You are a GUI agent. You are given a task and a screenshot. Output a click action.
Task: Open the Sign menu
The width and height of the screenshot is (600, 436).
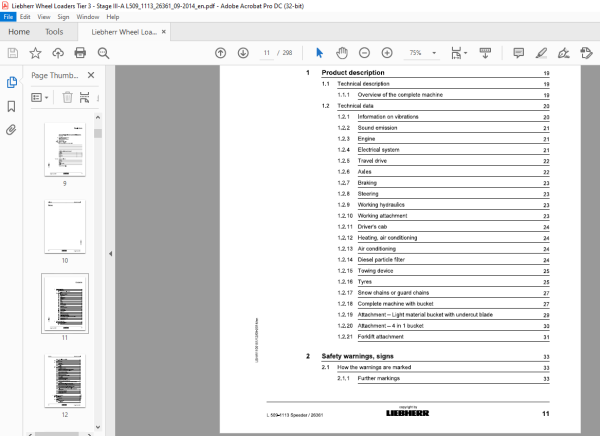(x=63, y=17)
